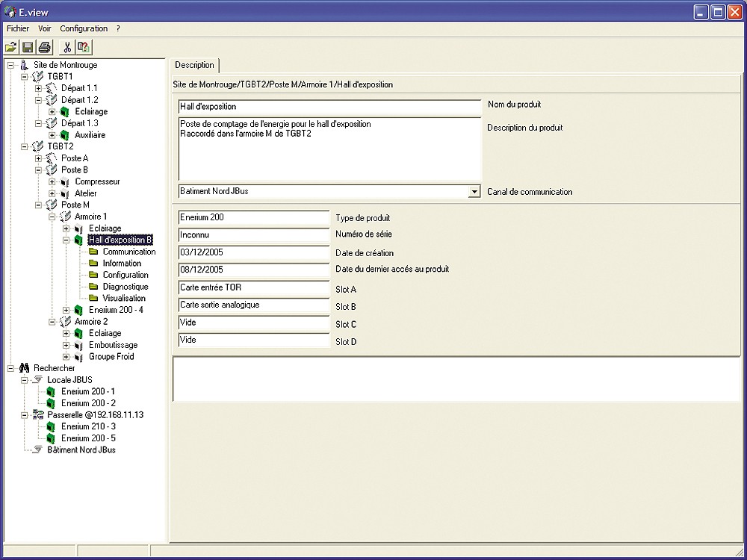
Task: Click the Bâtiment Nord JBus bus icon
Action: [38, 450]
